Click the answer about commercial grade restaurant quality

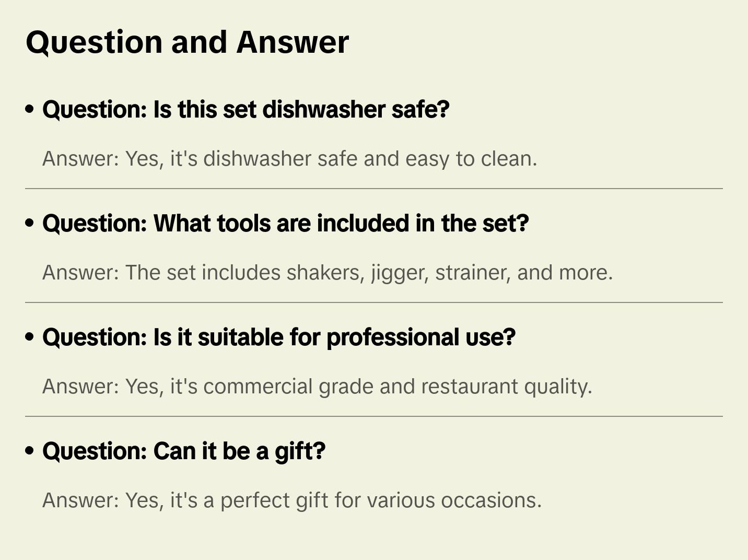click(317, 387)
